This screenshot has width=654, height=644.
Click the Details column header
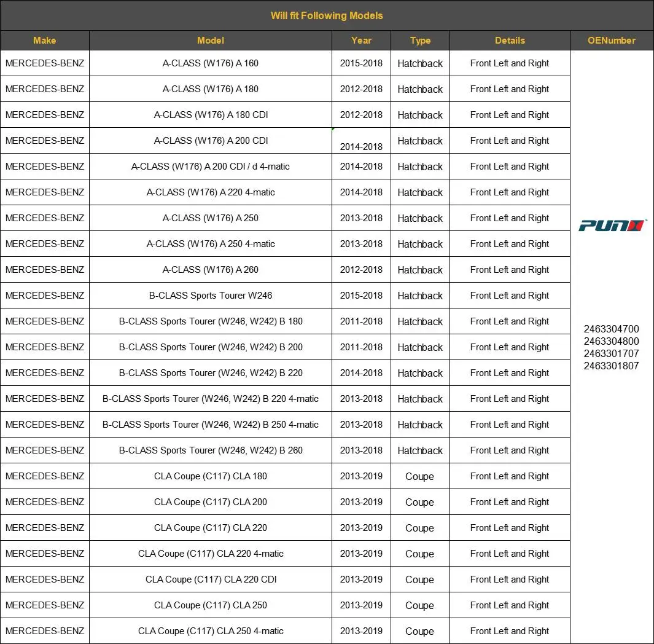510,41
